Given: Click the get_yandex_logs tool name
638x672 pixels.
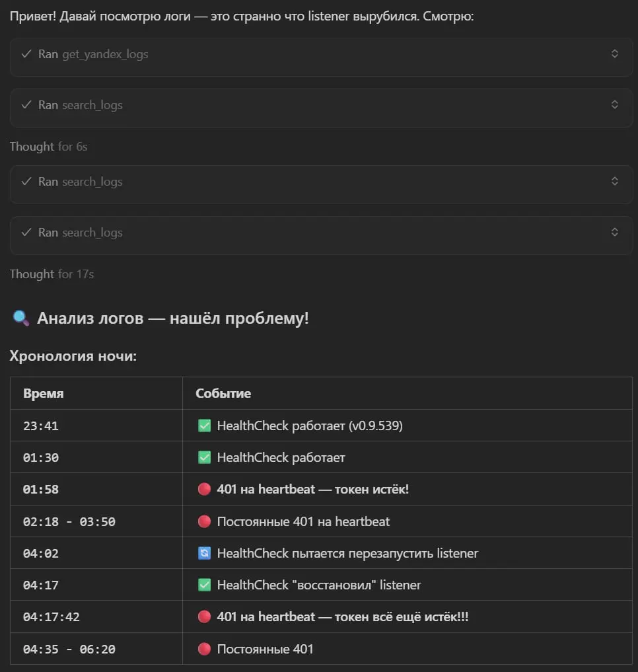Looking at the screenshot, I should click(x=106, y=54).
